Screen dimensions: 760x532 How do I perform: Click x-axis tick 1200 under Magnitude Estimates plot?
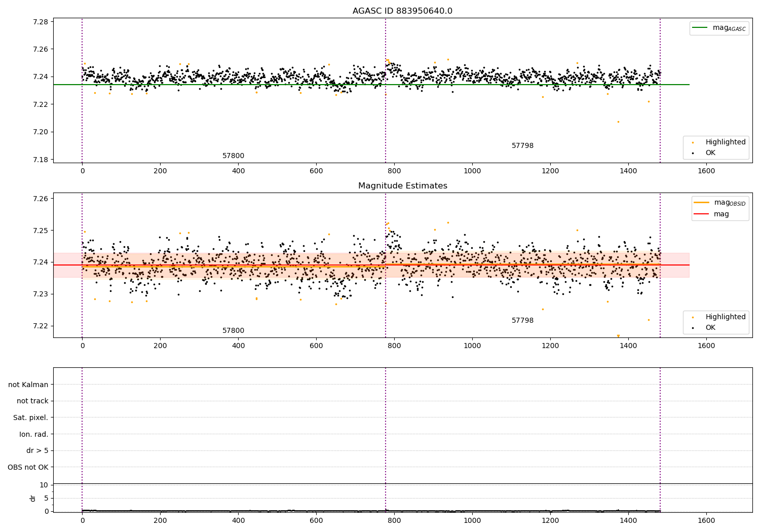pos(550,346)
